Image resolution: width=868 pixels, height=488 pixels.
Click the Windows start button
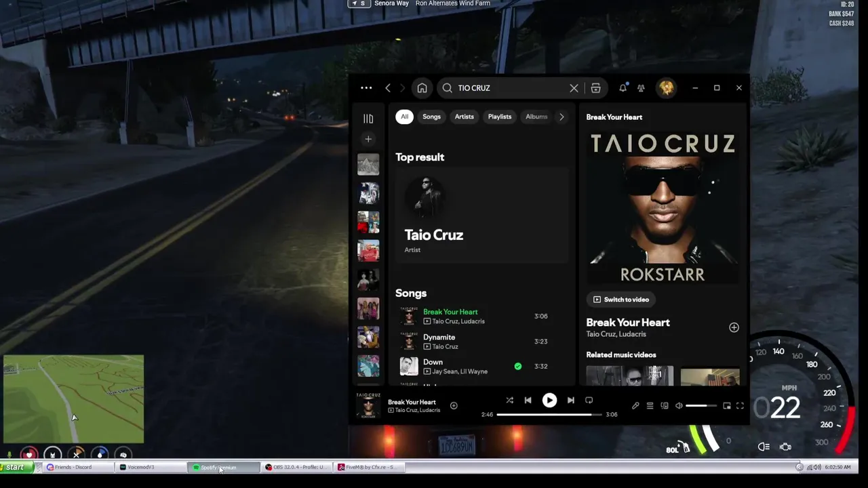(16, 467)
